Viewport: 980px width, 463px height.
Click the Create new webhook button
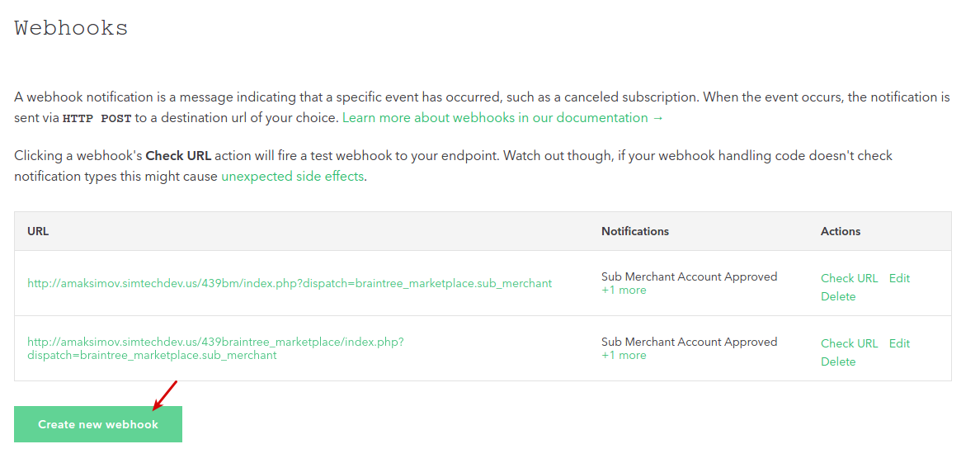point(98,424)
